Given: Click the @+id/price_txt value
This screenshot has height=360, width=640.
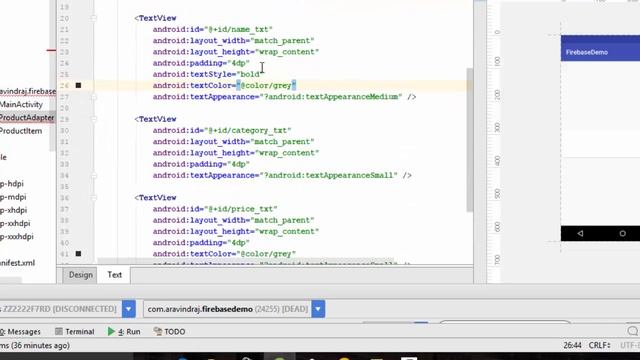Looking at the screenshot, I should coord(240,209).
